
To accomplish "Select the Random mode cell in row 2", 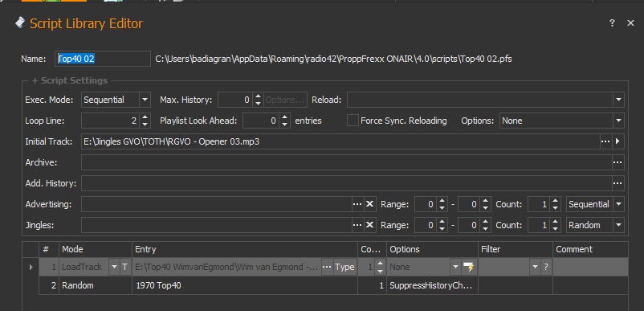I will click(96, 285).
